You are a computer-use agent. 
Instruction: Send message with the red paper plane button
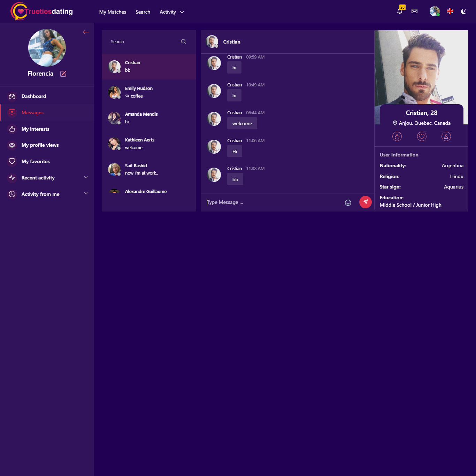point(365,202)
